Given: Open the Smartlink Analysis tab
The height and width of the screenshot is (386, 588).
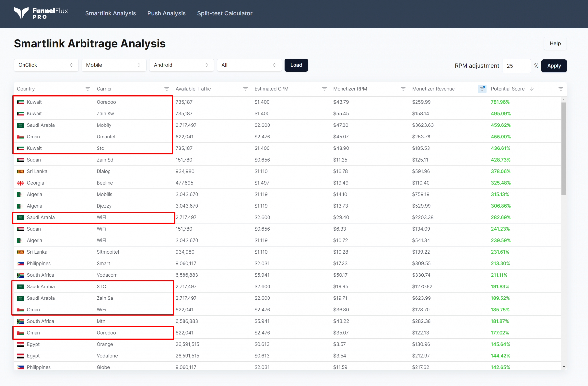Looking at the screenshot, I should click(110, 13).
